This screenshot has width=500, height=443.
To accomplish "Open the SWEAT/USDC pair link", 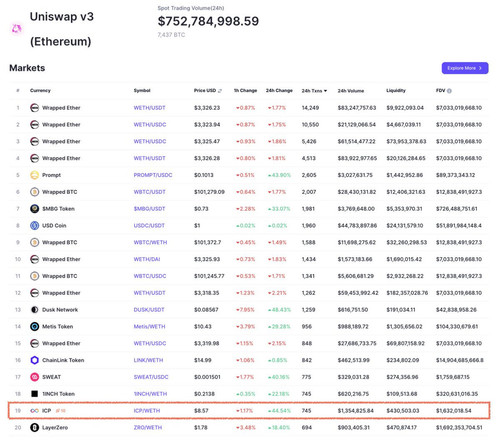I will pyautogui.click(x=151, y=377).
